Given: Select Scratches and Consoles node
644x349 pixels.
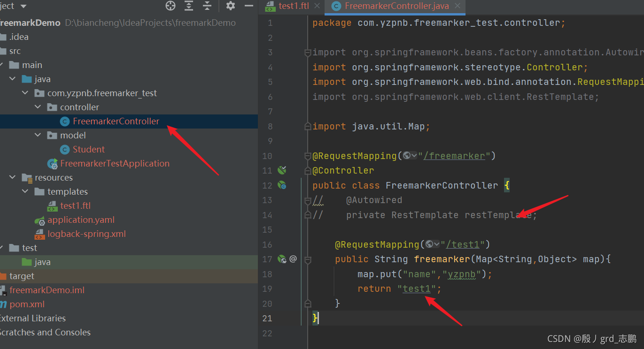Looking at the screenshot, I should point(45,332).
